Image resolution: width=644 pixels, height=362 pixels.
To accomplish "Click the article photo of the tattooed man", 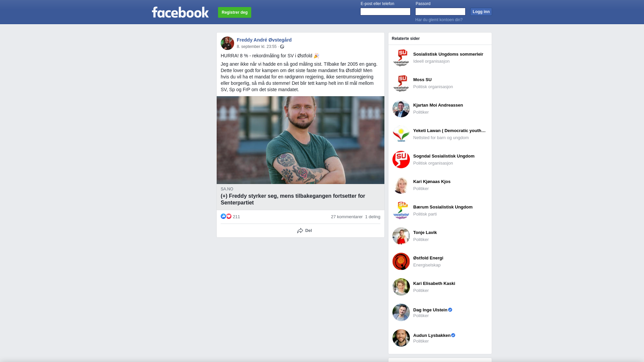I will click(301, 140).
